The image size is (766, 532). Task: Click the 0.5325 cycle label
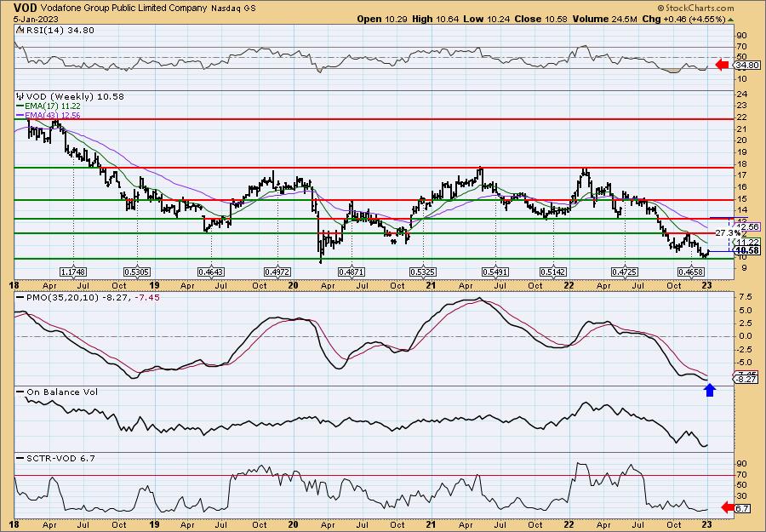[x=423, y=272]
